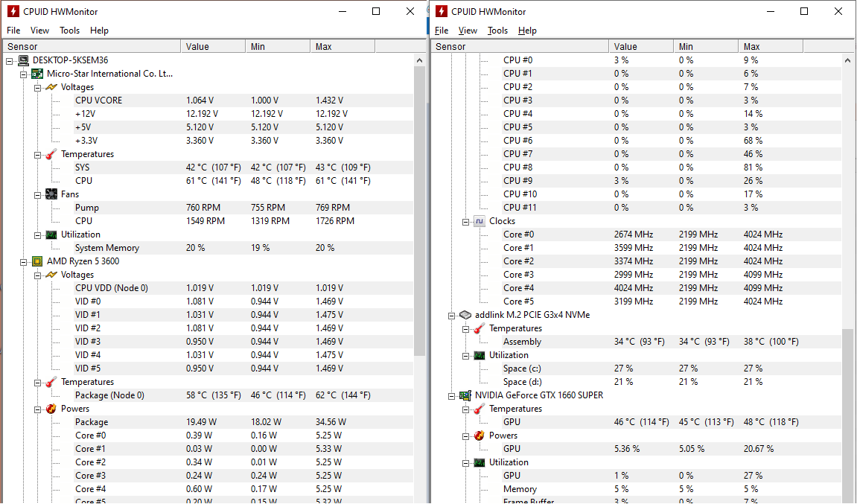This screenshot has width=857, height=504.
Task: Click the Ryzen Powers flame icon
Action: (51, 409)
